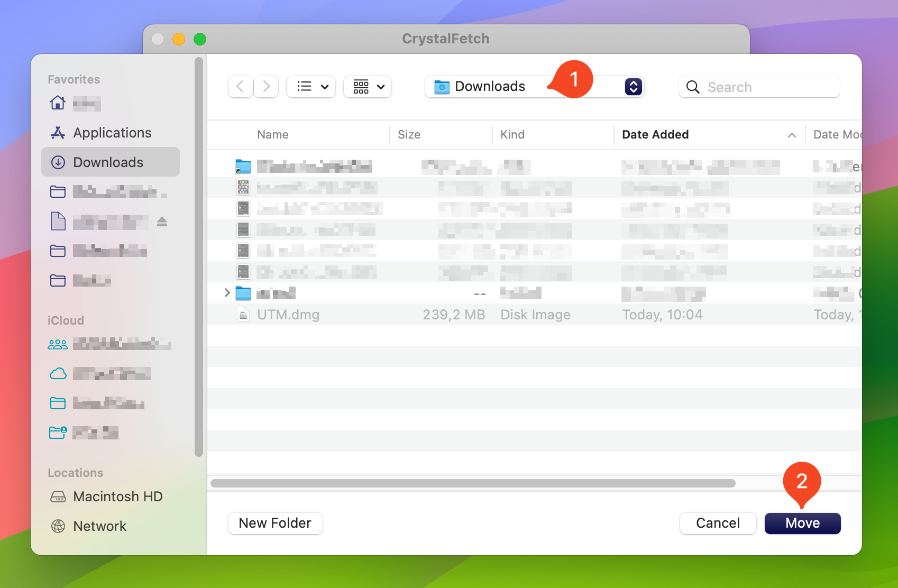Open the Downloads location pop-up menu
The width and height of the screenshot is (898, 588).
click(534, 87)
